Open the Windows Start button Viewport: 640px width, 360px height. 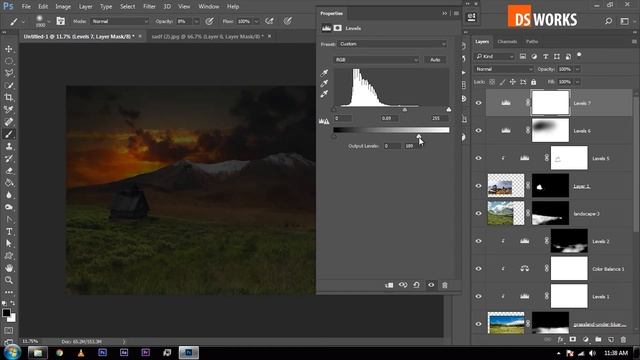coord(12,352)
